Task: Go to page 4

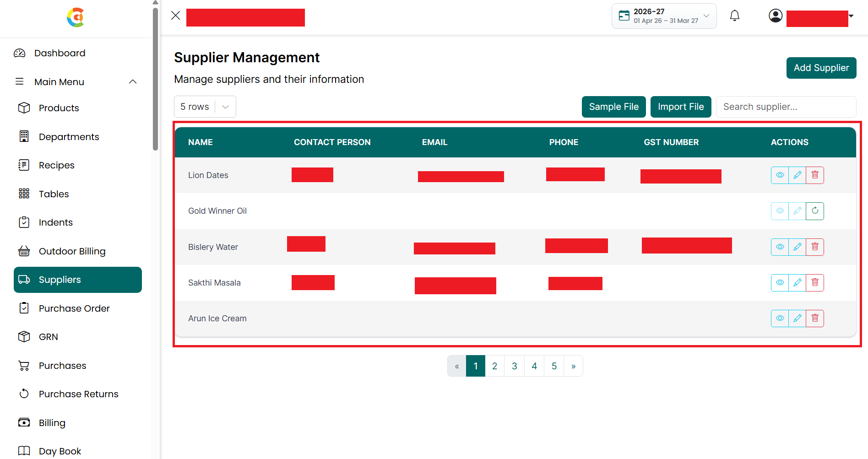Action: pyautogui.click(x=534, y=366)
